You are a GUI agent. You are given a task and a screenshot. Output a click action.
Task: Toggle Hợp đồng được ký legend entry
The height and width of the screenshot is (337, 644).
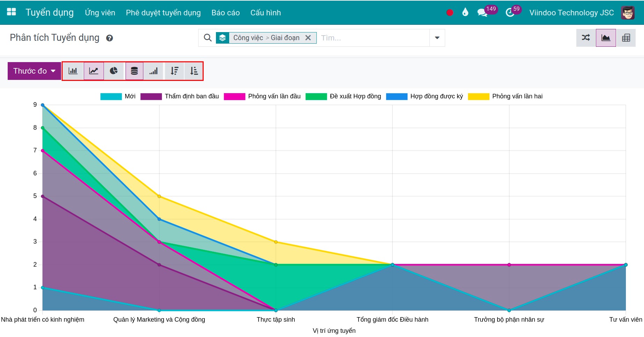pos(425,97)
